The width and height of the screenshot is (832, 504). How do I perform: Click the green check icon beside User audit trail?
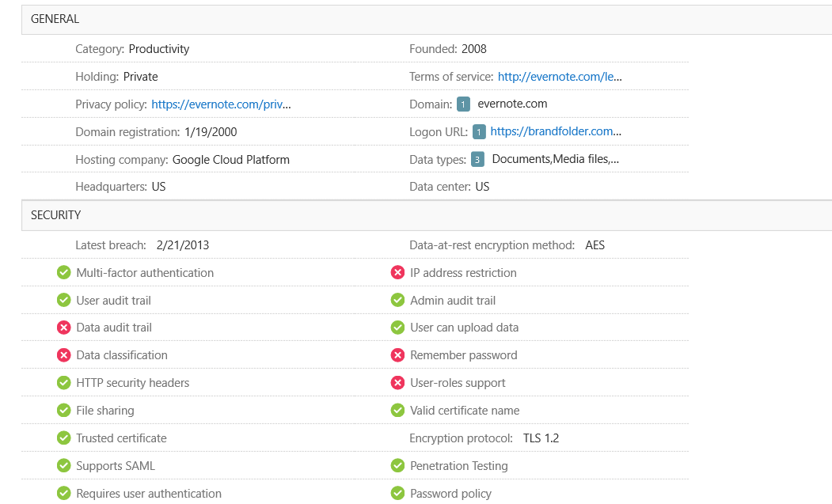63,301
